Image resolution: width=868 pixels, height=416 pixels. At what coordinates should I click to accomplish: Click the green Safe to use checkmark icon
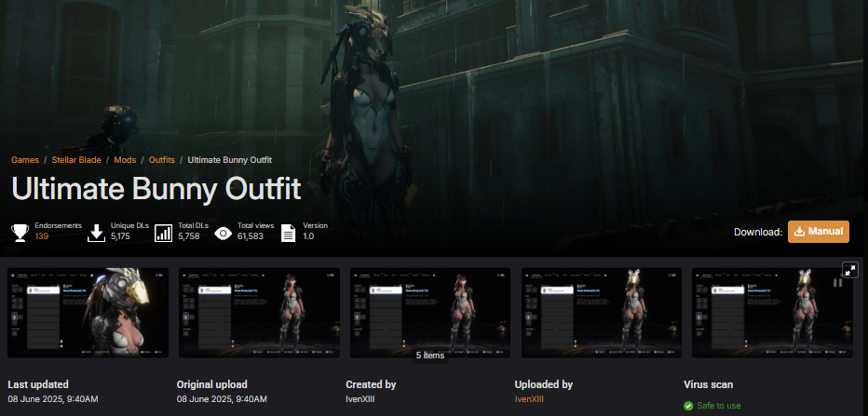(x=688, y=406)
